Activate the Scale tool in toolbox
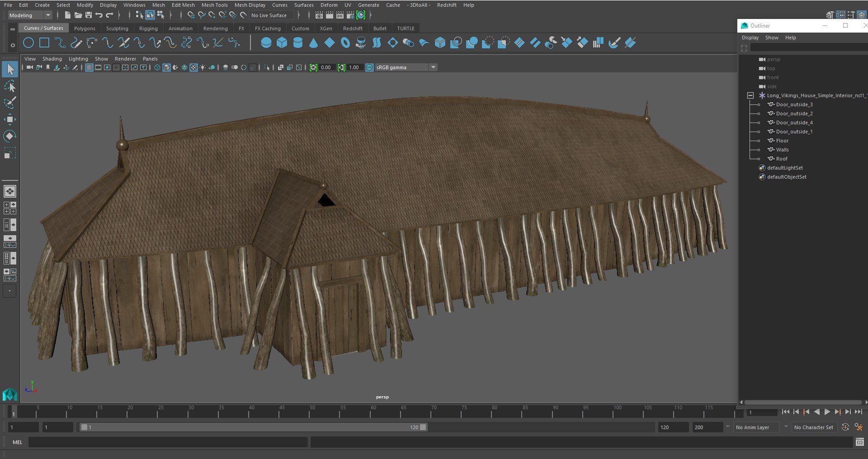The width and height of the screenshot is (868, 459). pos(10,153)
